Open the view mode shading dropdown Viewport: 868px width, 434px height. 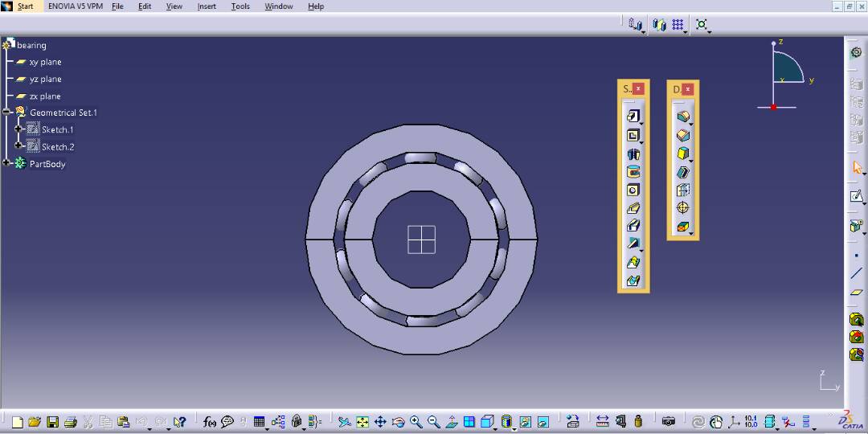pos(514,428)
